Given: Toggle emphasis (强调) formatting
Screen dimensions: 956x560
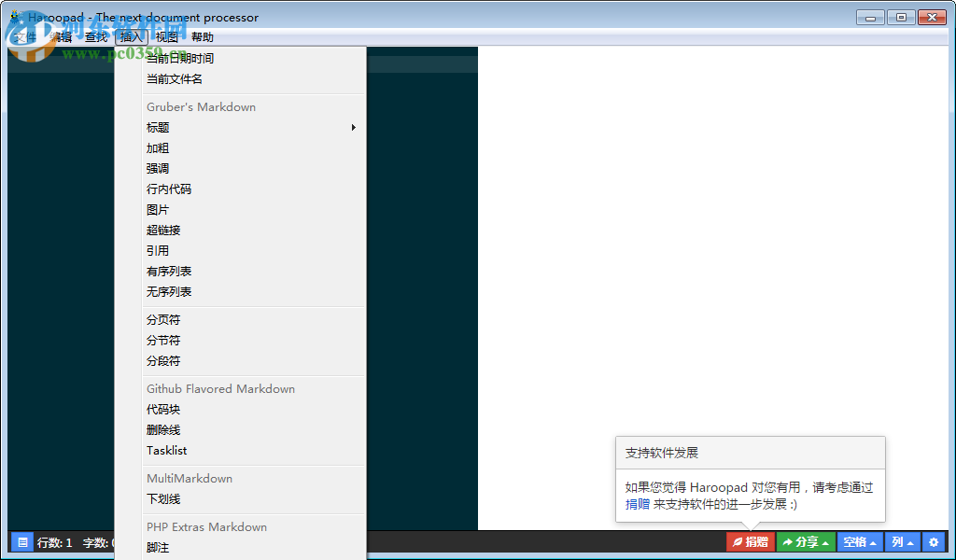Looking at the screenshot, I should click(159, 168).
